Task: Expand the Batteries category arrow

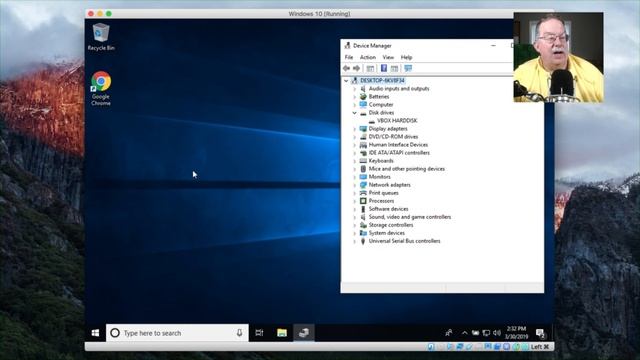Action: click(354, 97)
